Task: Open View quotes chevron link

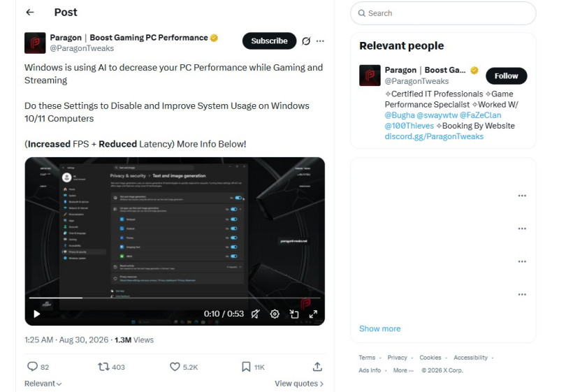Action: [x=299, y=384]
